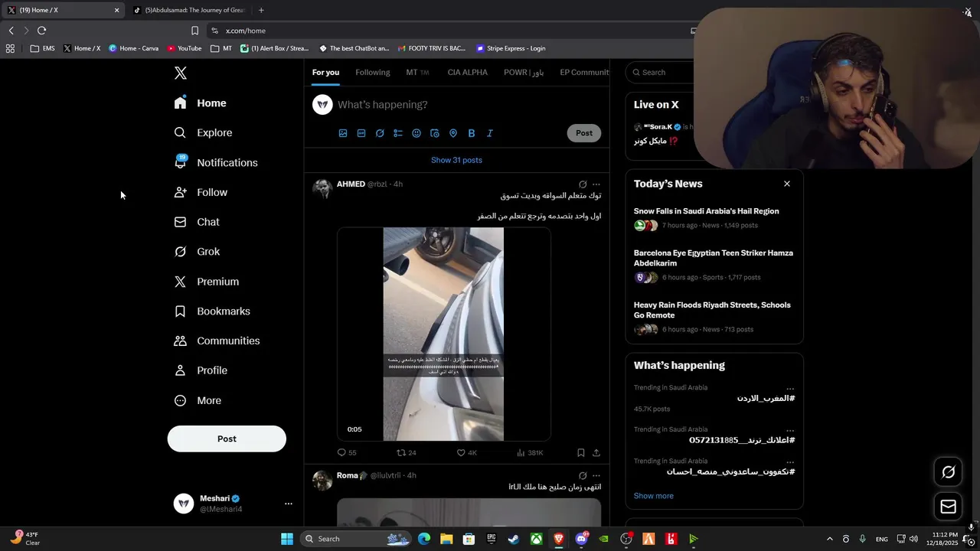980x551 pixels.
Task: Open more options on Roma's post
Action: click(596, 475)
